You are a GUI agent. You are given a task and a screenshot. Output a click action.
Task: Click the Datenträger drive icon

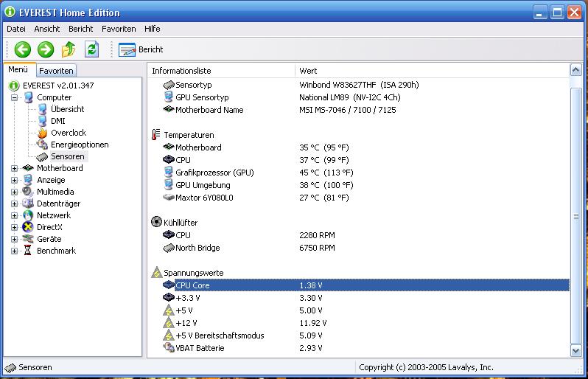point(28,204)
